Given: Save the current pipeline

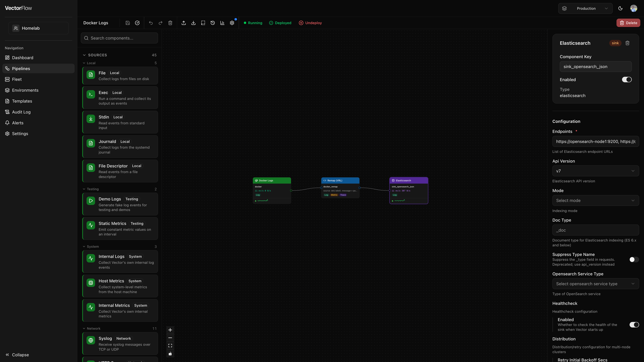Looking at the screenshot, I should point(127,23).
